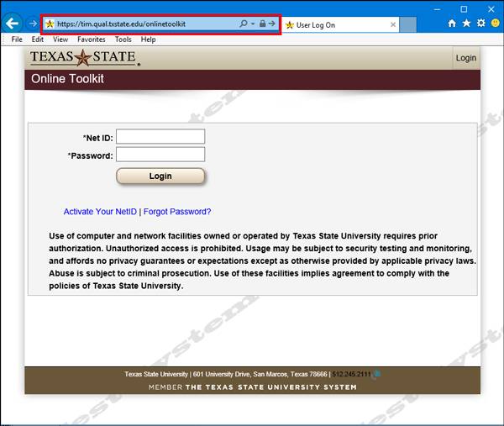The image size is (504, 426).
Task: Open the Forgot Password? link
Action: (177, 212)
